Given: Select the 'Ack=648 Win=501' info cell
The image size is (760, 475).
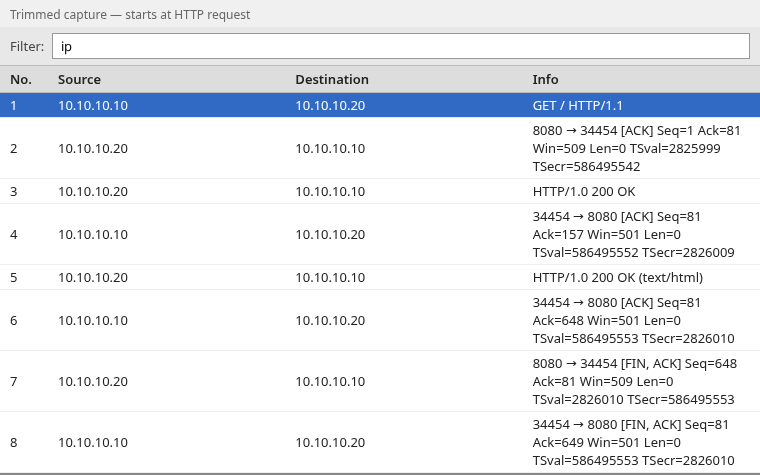Looking at the screenshot, I should coord(633,320).
